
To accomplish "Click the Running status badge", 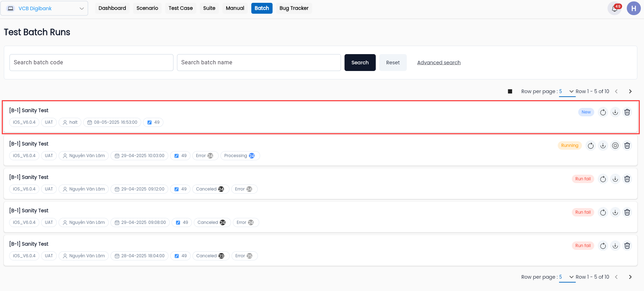I will (570, 145).
